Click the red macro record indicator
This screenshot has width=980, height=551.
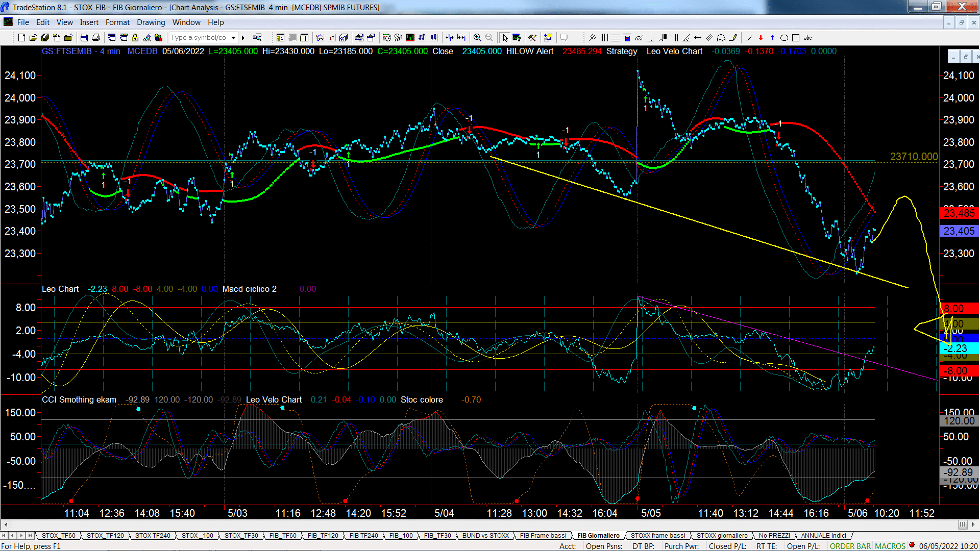point(912,545)
